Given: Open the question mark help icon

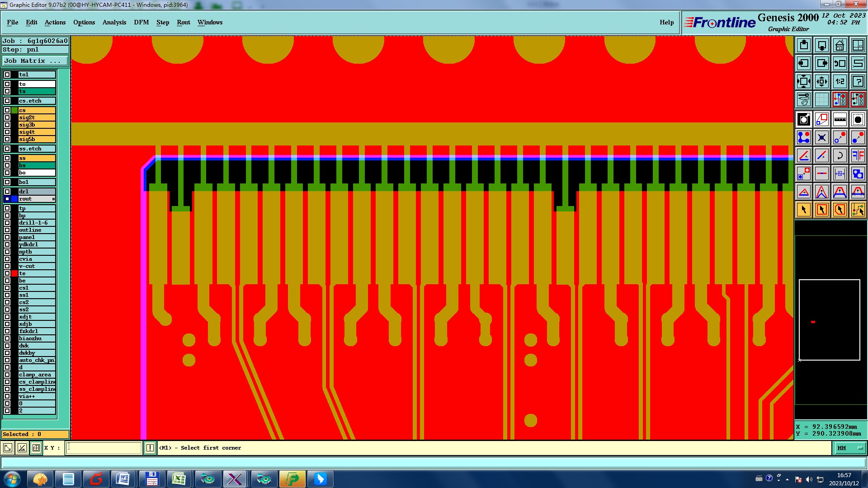Looking at the screenshot, I should click(858, 81).
